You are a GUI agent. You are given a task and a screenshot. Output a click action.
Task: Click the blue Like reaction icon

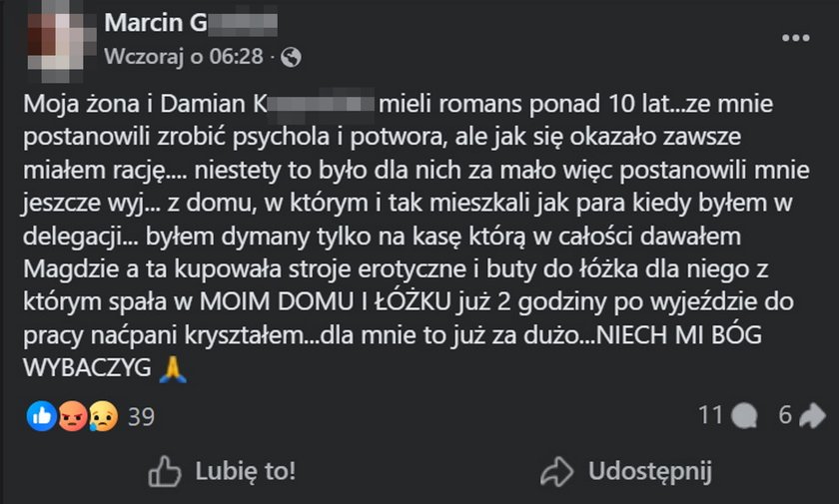(x=40, y=415)
